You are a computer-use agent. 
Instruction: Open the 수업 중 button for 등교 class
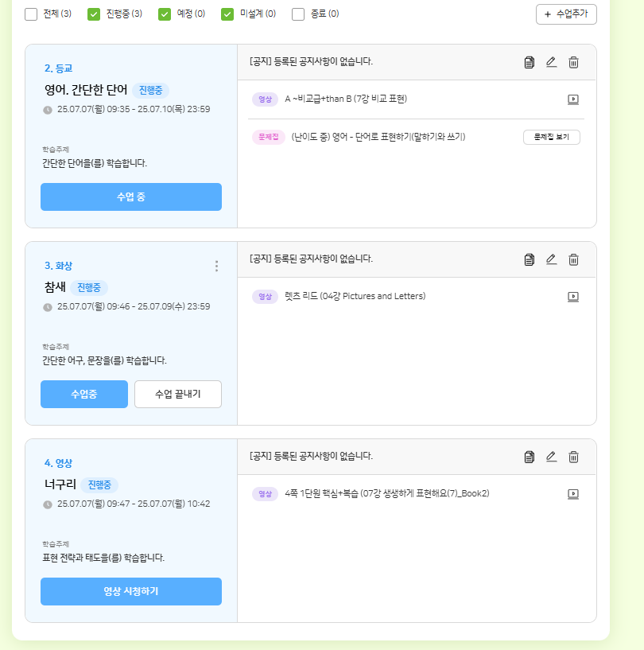(131, 197)
